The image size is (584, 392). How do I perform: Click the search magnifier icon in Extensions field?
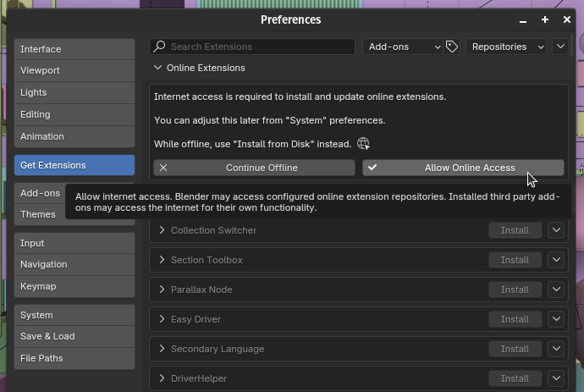159,47
